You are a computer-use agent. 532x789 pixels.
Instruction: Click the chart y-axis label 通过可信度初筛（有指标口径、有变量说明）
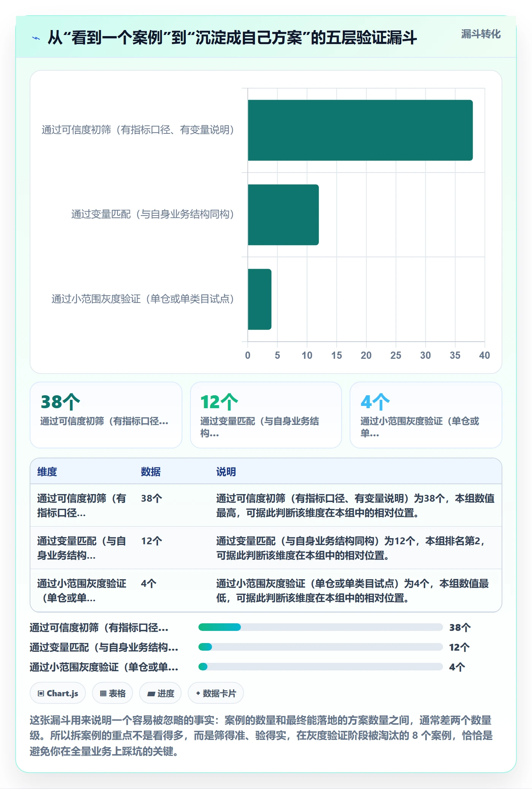click(138, 130)
